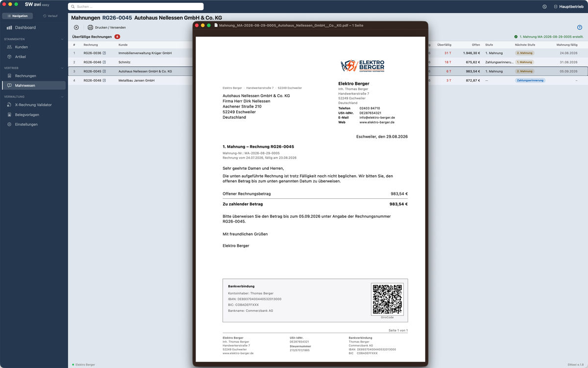Go to Artikel in the sidebar
The image size is (588, 368).
click(x=34, y=57)
